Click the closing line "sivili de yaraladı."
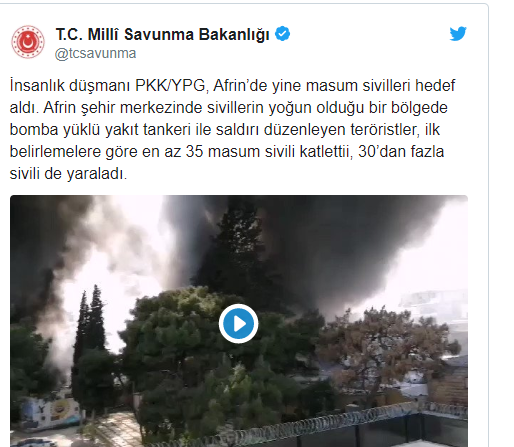The height and width of the screenshot is (447, 514). tap(68, 174)
